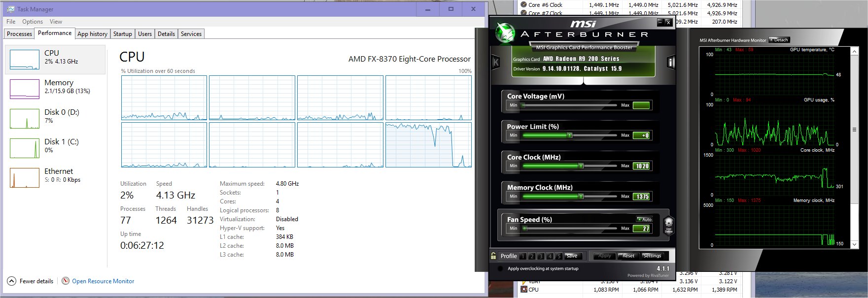The height and width of the screenshot is (298, 868).
Task: Click the Fan Speed value field showing 27
Action: [641, 229]
